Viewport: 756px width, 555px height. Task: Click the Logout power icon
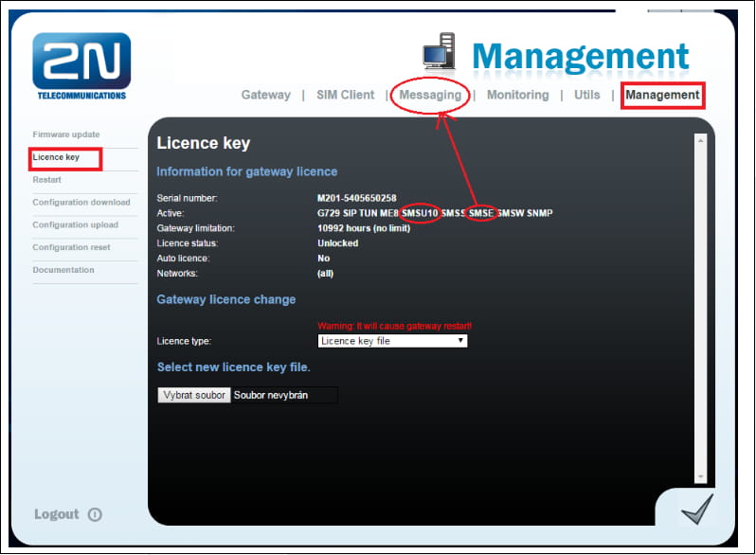[95, 514]
